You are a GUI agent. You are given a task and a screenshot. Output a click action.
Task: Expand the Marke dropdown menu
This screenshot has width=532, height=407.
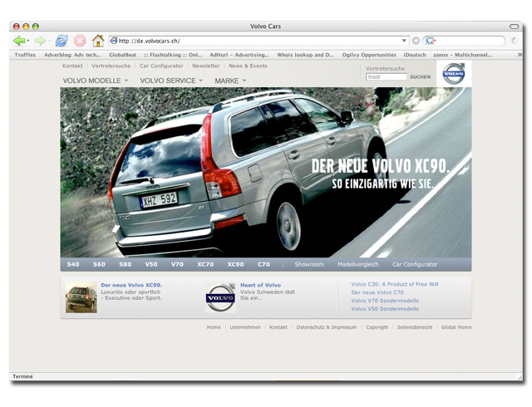tap(230, 81)
